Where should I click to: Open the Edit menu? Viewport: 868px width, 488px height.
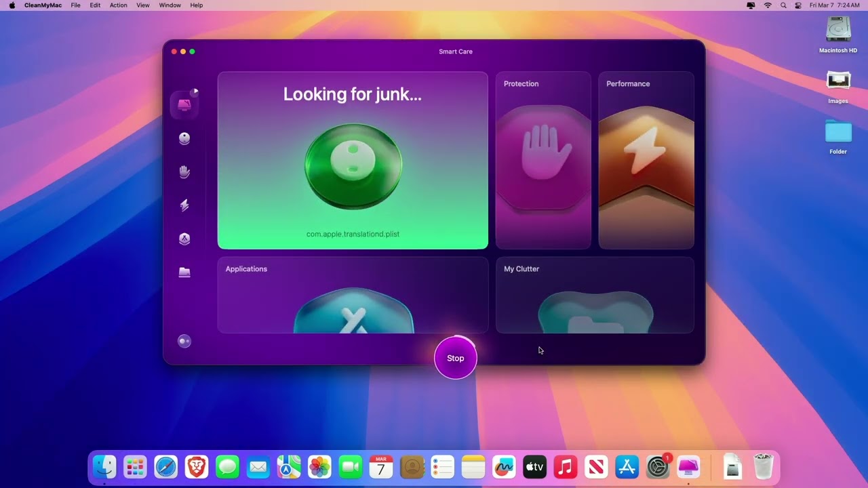[95, 5]
